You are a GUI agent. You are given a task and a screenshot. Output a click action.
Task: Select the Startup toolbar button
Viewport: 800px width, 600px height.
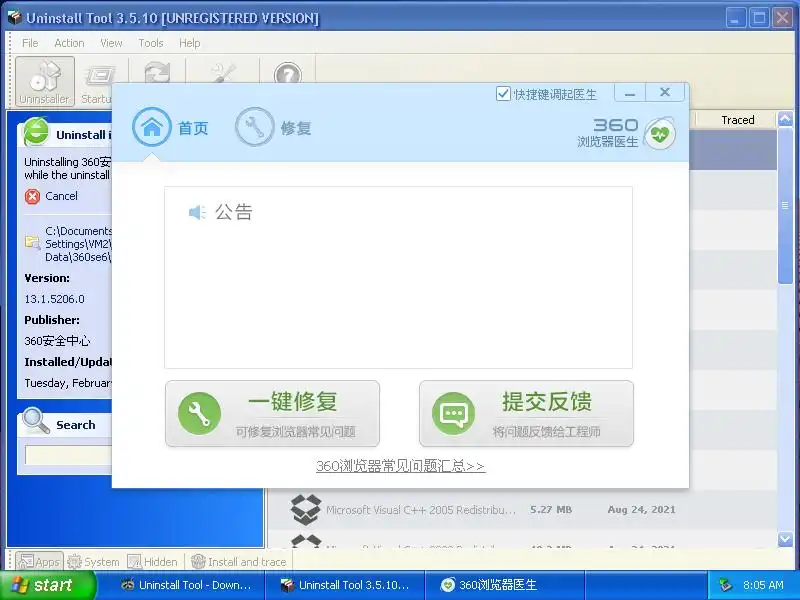coord(97,81)
